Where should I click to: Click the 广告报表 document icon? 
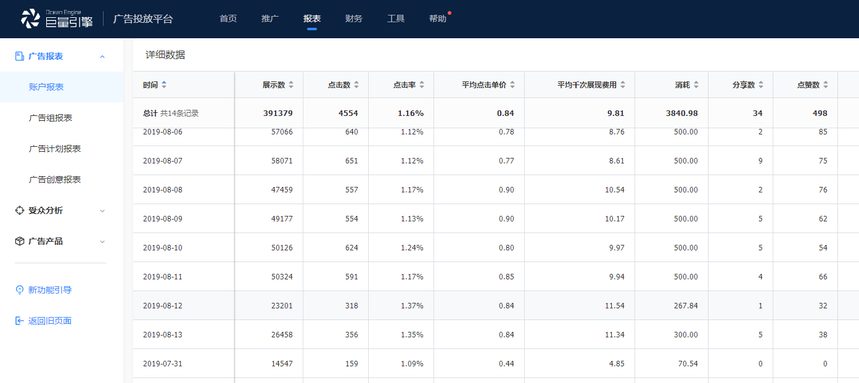(x=19, y=56)
